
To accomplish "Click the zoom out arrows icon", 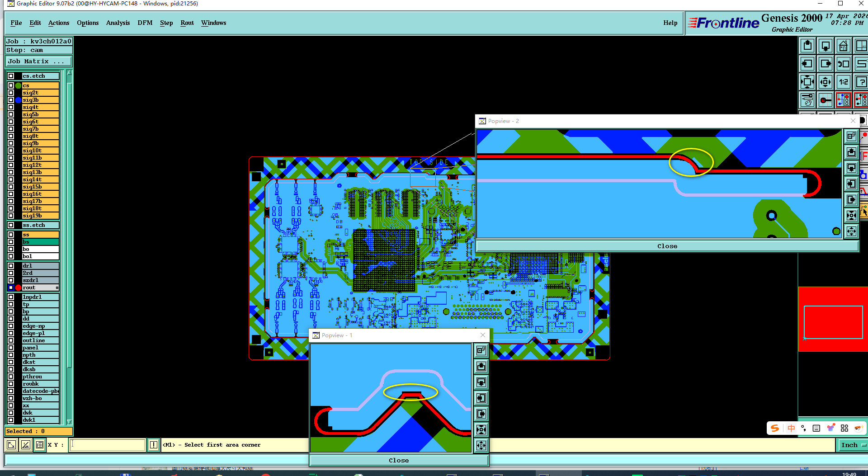I will pos(807,82).
